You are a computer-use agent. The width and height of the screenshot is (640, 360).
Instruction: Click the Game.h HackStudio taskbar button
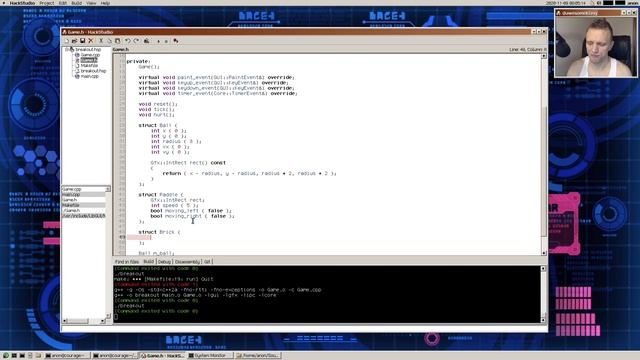pos(162,356)
